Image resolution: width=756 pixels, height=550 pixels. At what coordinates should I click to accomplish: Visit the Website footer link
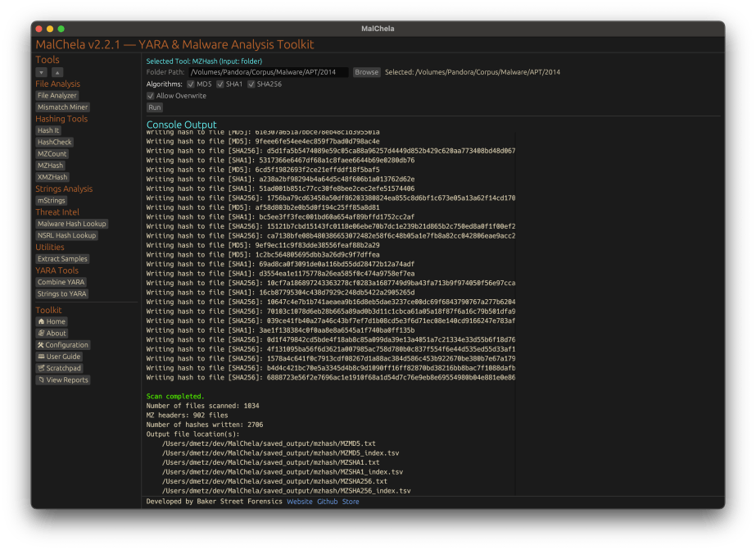pos(299,502)
